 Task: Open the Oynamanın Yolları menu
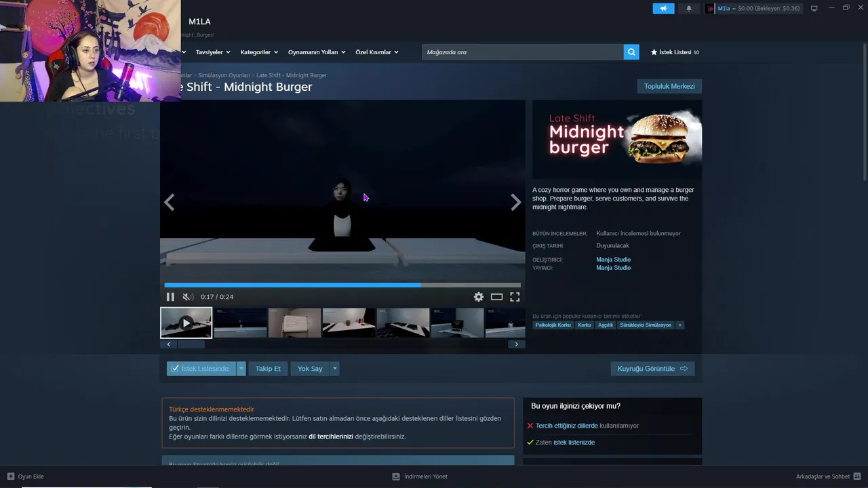click(317, 52)
